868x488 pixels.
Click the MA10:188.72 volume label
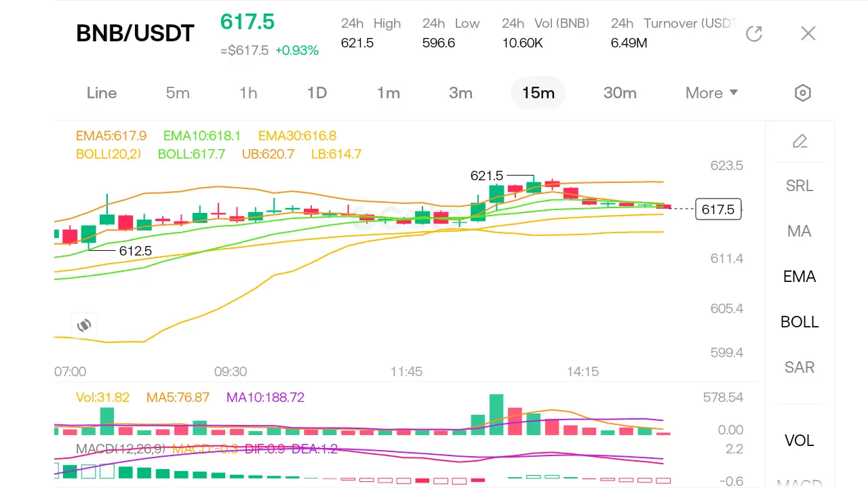tap(266, 397)
